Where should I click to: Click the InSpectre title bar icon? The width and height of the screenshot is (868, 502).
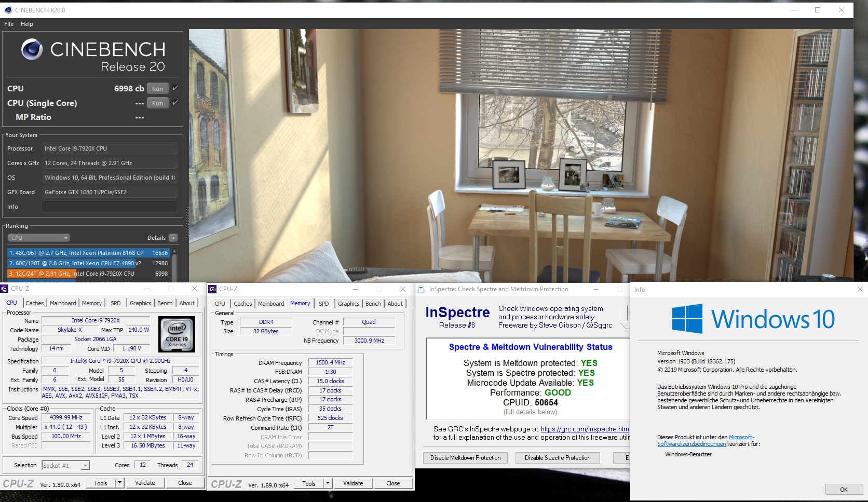pyautogui.click(x=421, y=289)
